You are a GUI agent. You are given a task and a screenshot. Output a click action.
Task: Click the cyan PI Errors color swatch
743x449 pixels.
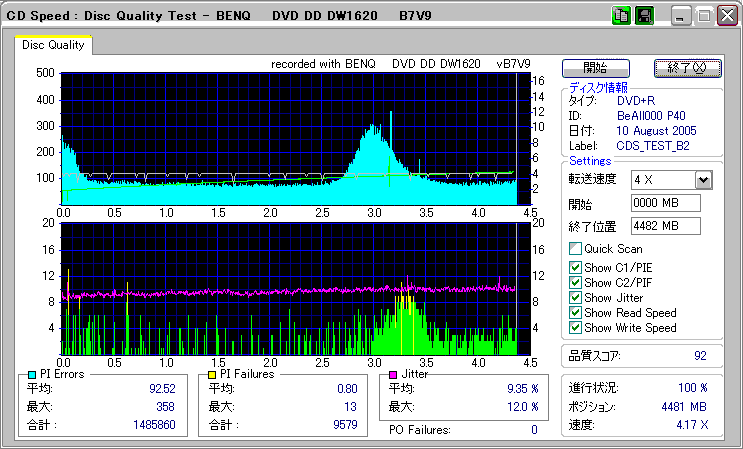coord(33,374)
